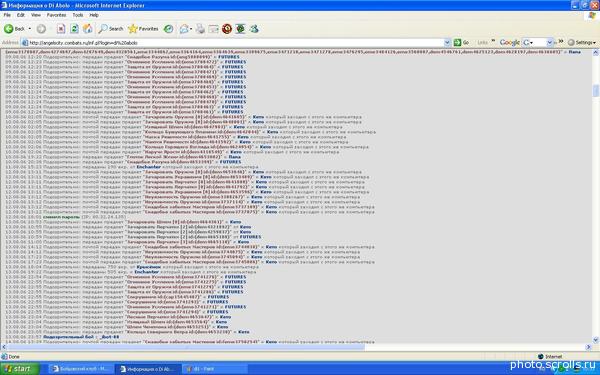The image size is (600, 375).
Task: Expand the Google toolbar overflow chevron
Action: 561,41
